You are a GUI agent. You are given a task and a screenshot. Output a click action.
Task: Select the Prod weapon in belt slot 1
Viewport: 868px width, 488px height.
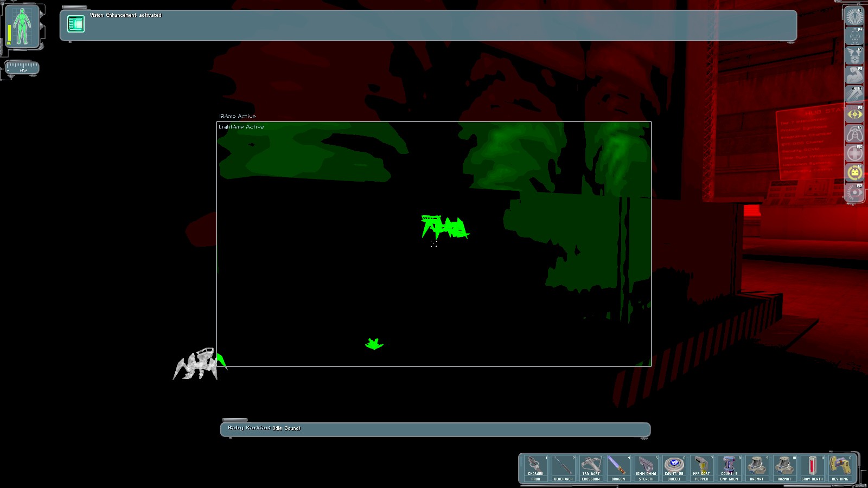point(536,468)
